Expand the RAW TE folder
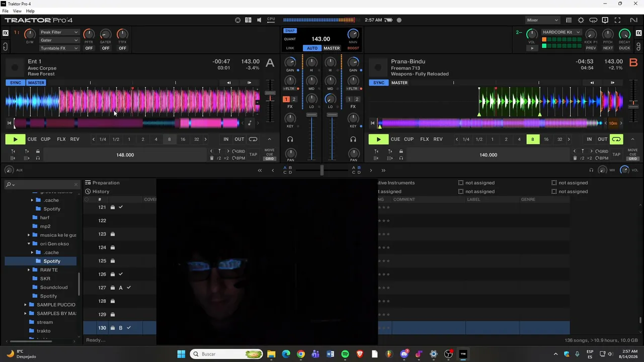The image size is (644, 362). [x=29, y=270]
